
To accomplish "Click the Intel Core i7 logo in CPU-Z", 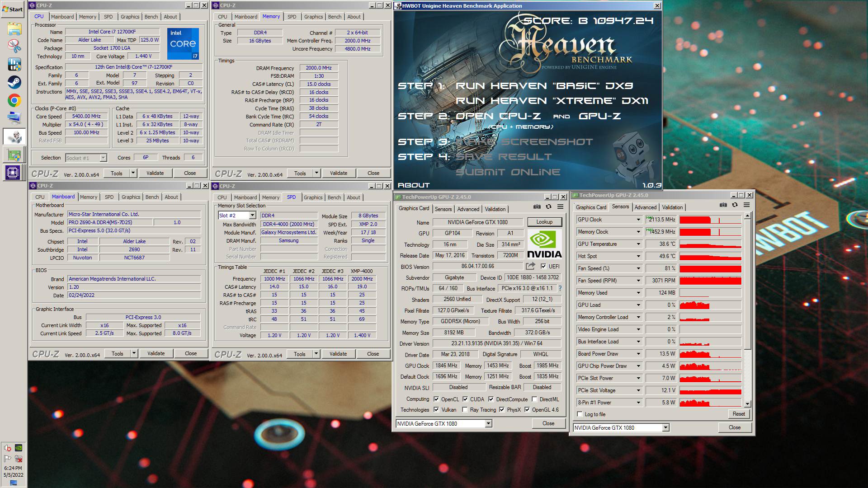I will [183, 44].
